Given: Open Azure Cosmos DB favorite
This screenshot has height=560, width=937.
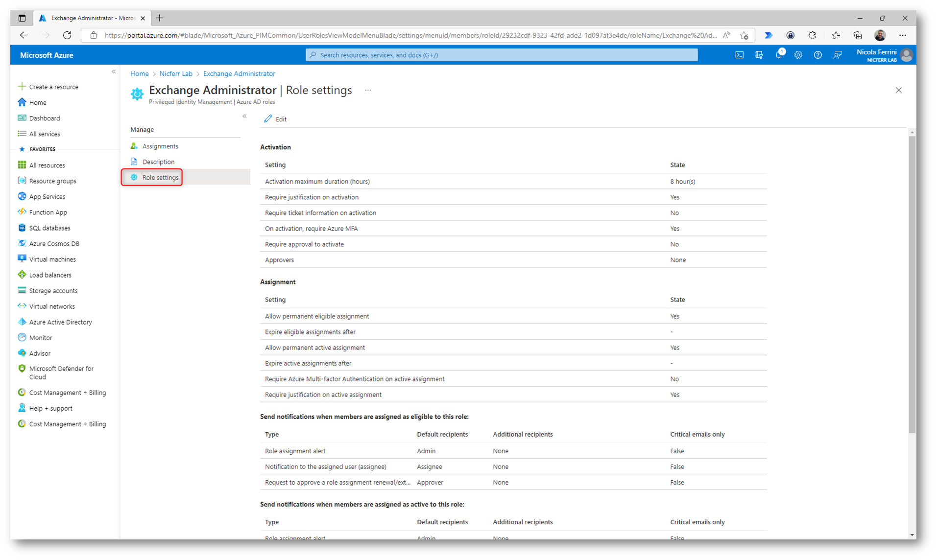Looking at the screenshot, I should click(x=54, y=243).
